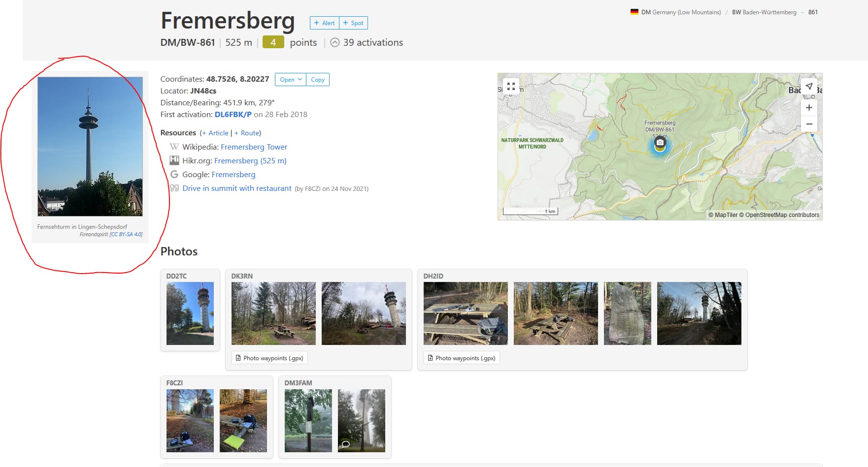Click the map fullscreen icon

[x=511, y=86]
